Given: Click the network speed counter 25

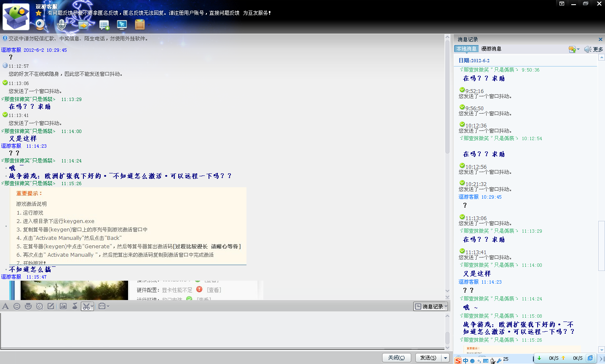Looking at the screenshot, I should (506, 359).
